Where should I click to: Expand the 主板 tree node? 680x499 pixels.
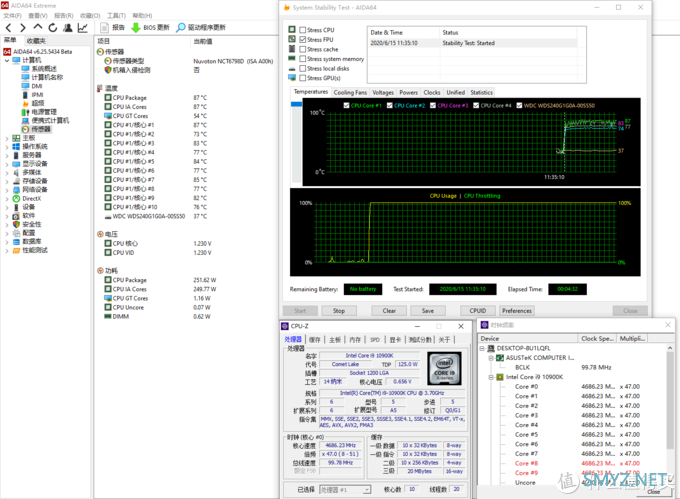[x=7, y=138]
